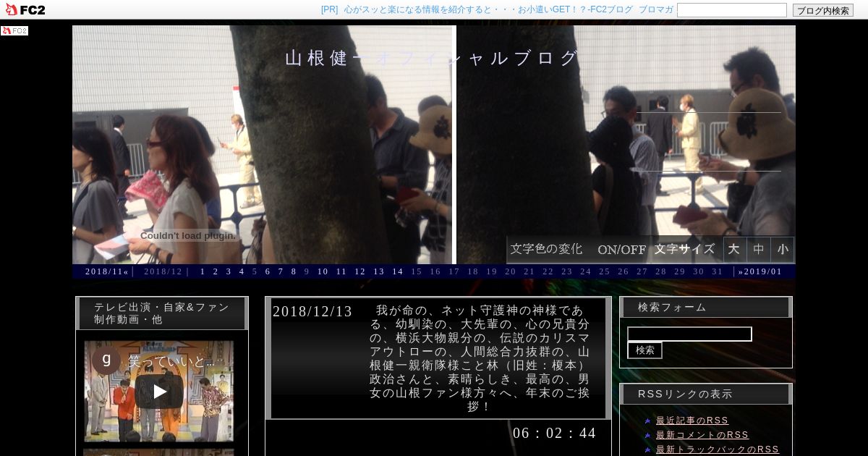Open the 2018/12/13 post title
The image size is (868, 456).
point(480,358)
